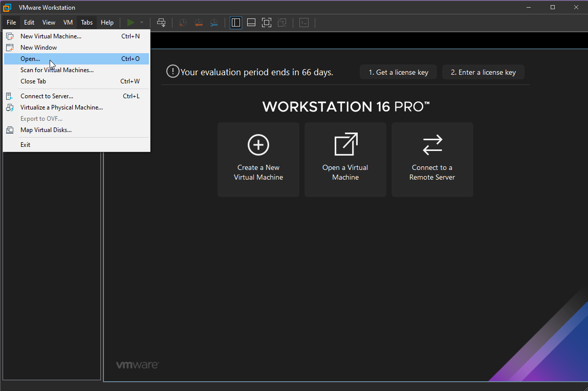588x391 pixels.
Task: Click the Power On play icon
Action: coord(131,23)
